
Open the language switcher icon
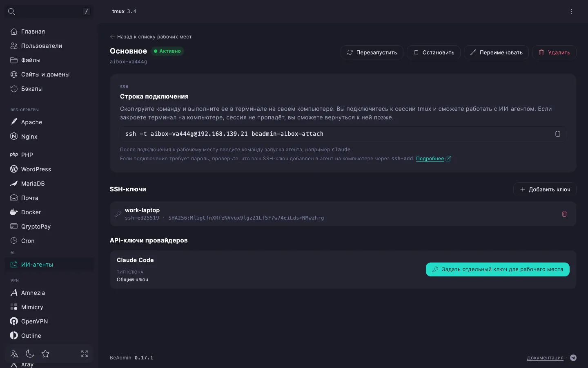point(14,354)
